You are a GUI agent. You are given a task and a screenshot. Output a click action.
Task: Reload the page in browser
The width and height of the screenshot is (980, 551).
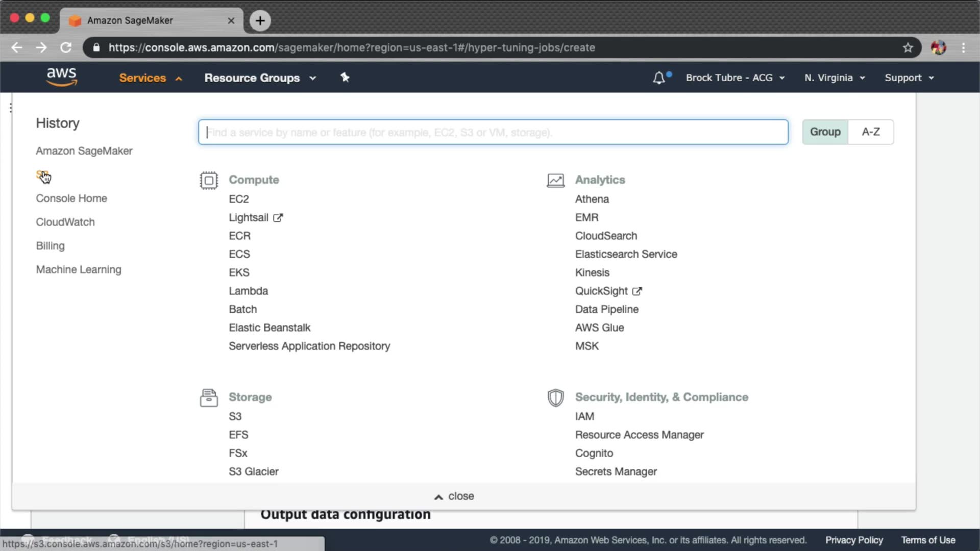(66, 48)
